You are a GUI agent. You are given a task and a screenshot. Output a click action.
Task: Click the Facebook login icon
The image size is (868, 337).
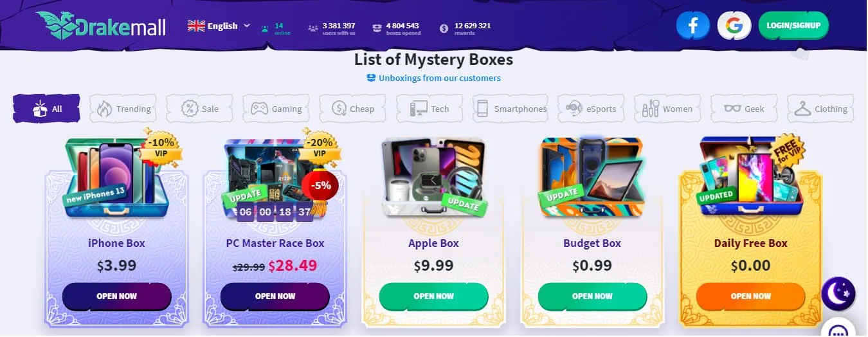pos(693,26)
